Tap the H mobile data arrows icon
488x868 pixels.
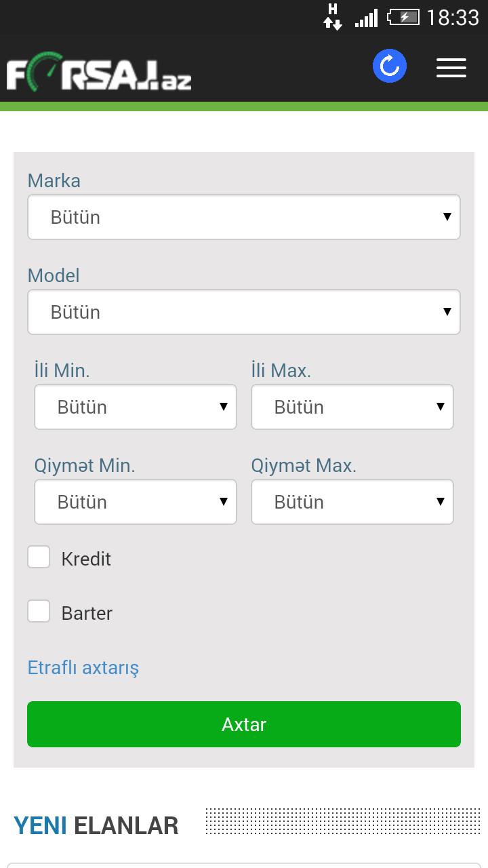[x=332, y=17]
